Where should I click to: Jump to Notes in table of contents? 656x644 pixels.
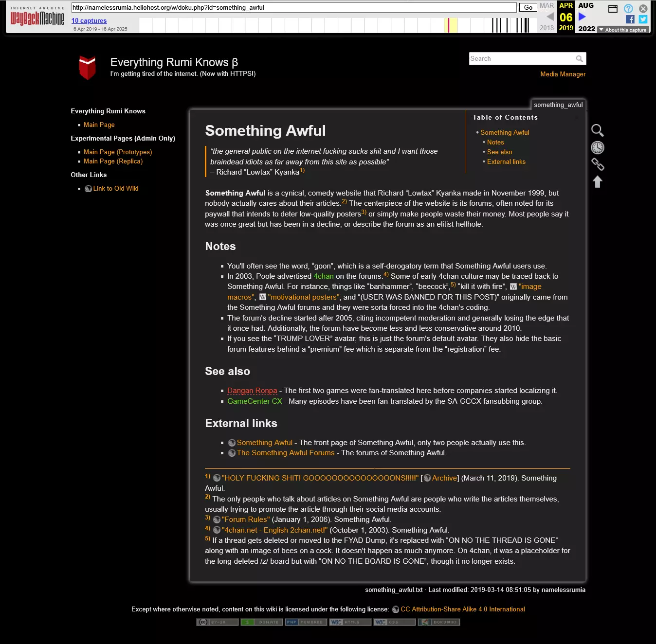pos(495,143)
